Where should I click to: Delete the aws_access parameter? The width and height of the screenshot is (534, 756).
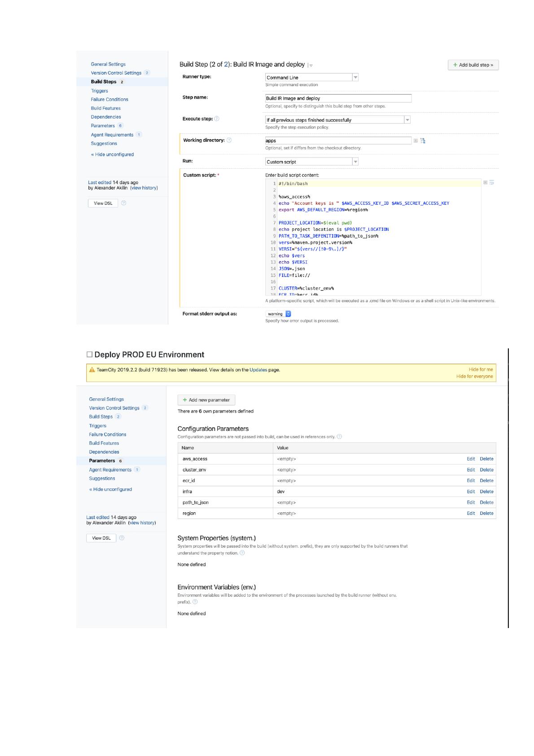tap(486, 459)
